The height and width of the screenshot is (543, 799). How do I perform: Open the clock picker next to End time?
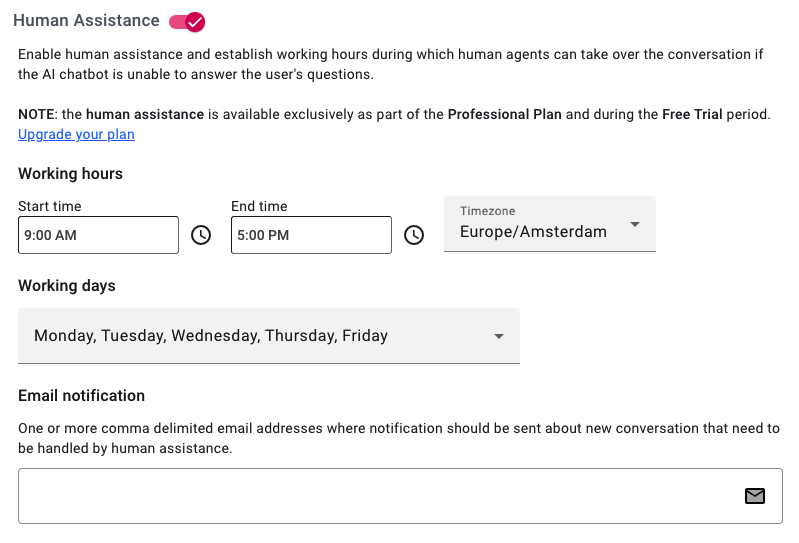coord(414,235)
